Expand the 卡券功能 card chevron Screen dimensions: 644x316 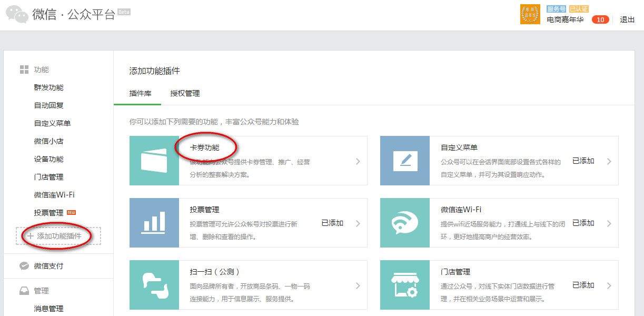358,161
